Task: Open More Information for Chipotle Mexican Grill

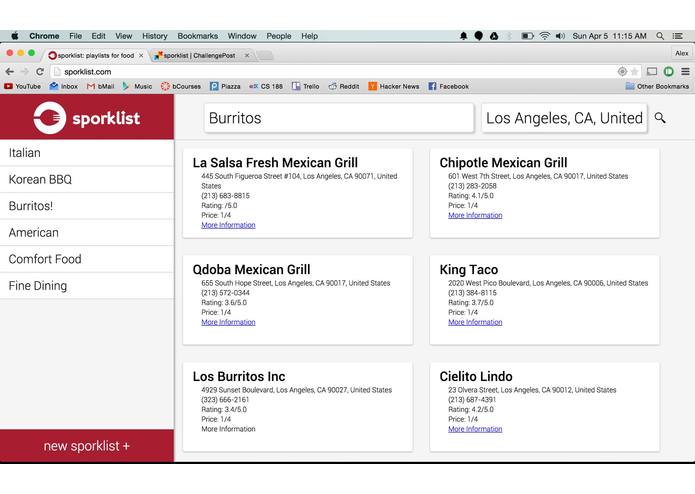Action: pos(475,215)
